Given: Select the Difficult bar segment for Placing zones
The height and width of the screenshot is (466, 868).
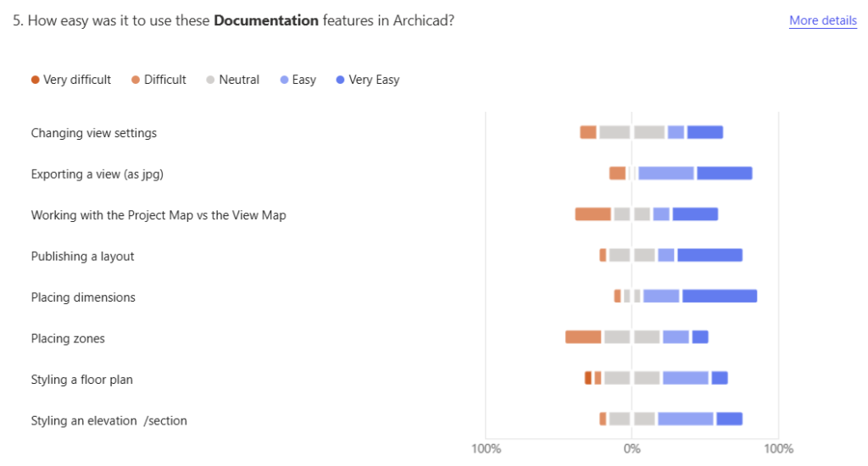Looking at the screenshot, I should coord(583,337).
